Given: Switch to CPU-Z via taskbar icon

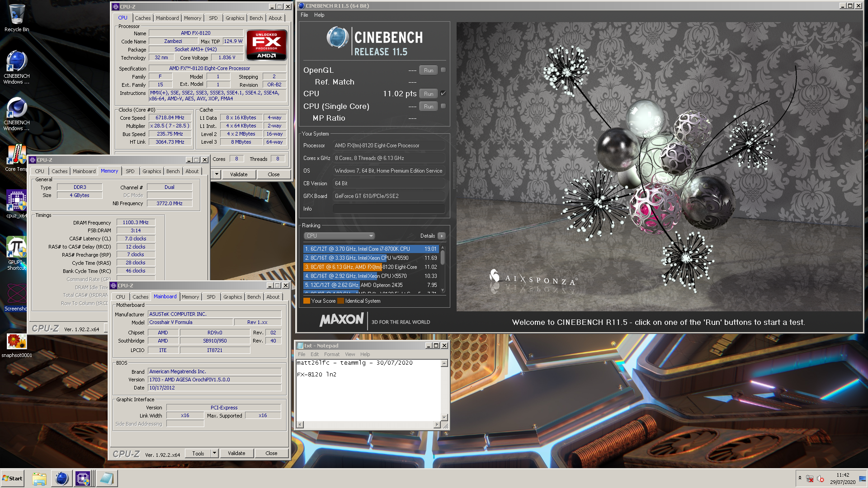Looking at the screenshot, I should coord(83,479).
